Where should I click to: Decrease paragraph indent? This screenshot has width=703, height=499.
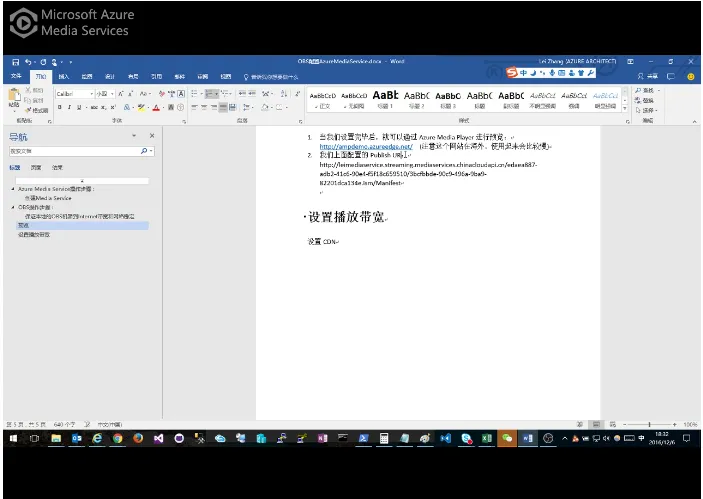pos(242,94)
